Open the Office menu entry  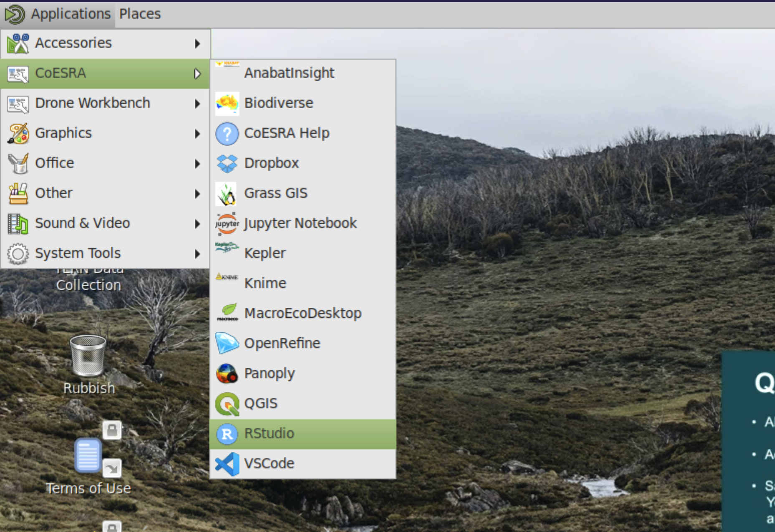click(105, 163)
